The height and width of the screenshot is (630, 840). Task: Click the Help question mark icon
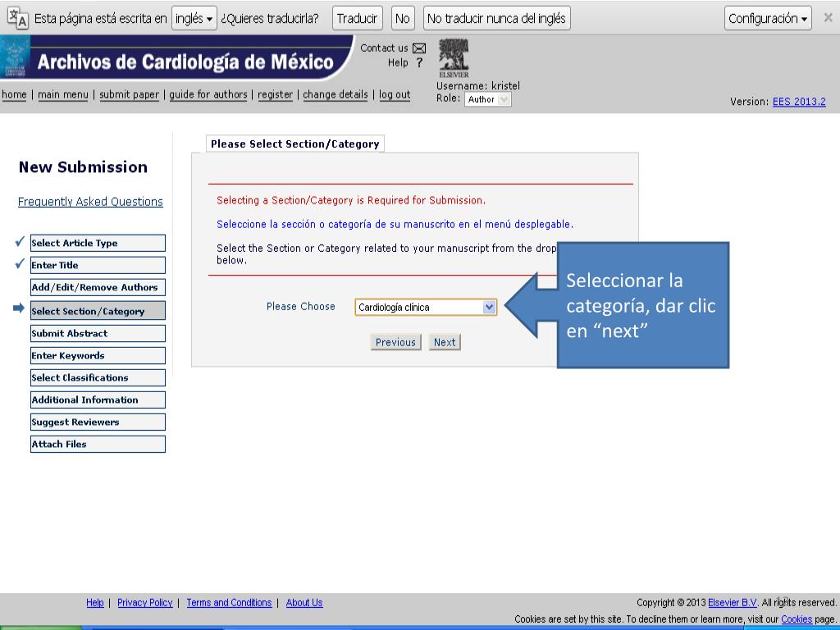(x=419, y=63)
